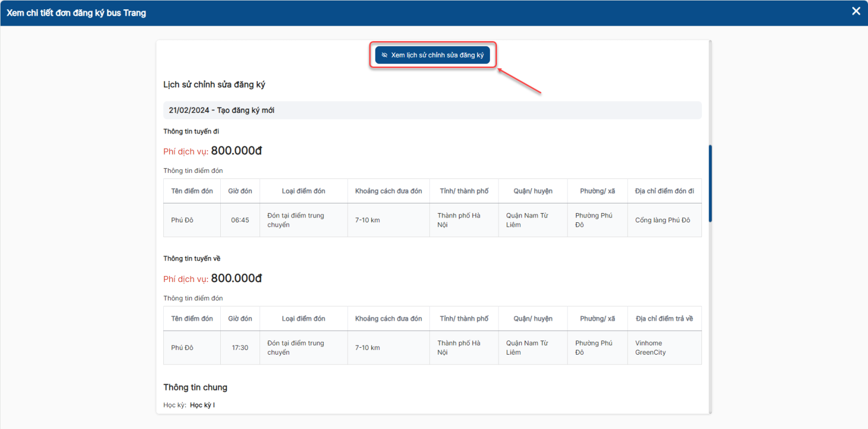
Task: Select the 06:45 pickup time cell
Action: (240, 220)
